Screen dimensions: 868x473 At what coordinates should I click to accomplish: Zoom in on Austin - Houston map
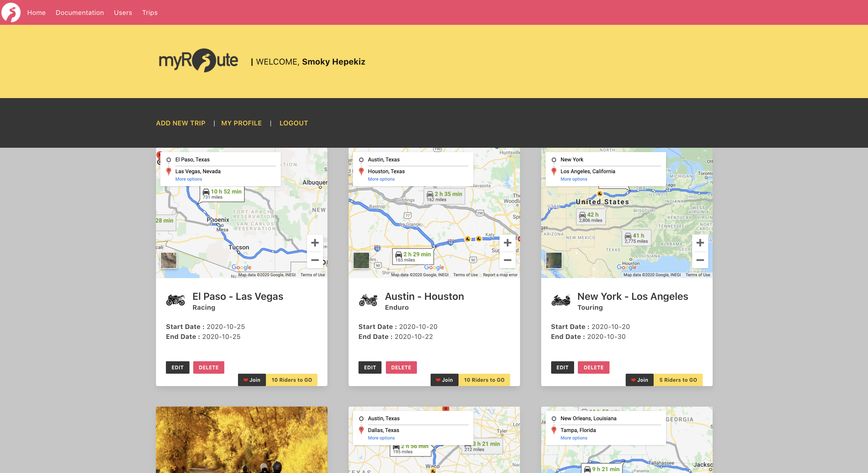coord(507,243)
